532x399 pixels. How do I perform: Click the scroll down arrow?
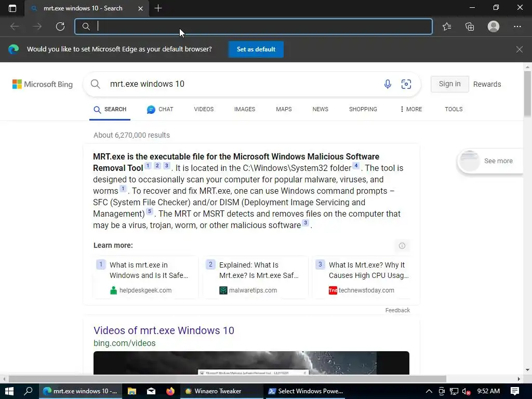[527, 370]
